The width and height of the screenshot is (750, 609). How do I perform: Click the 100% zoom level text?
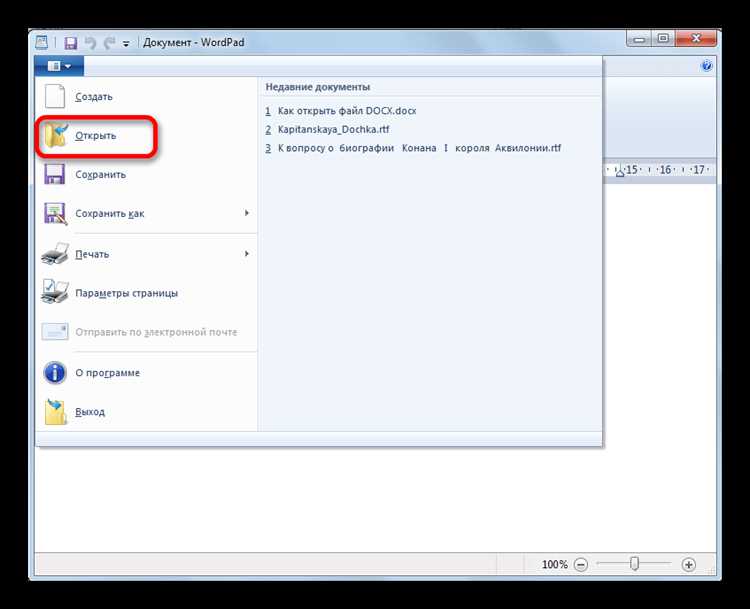click(554, 565)
